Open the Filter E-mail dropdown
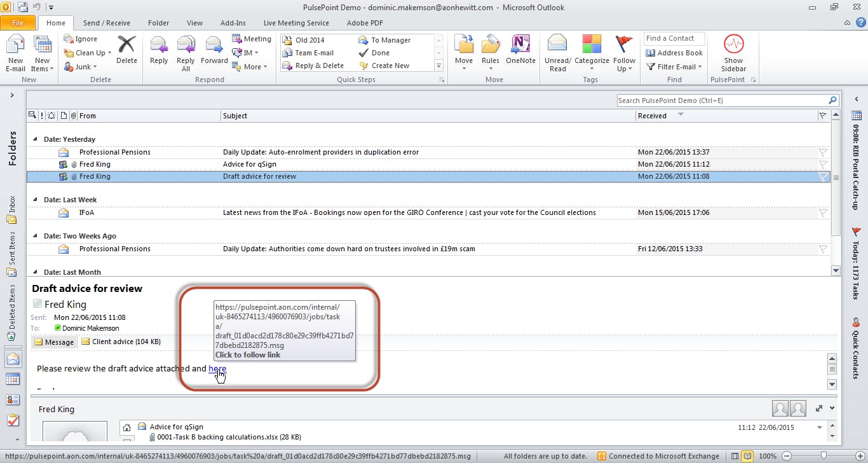 pyautogui.click(x=674, y=67)
